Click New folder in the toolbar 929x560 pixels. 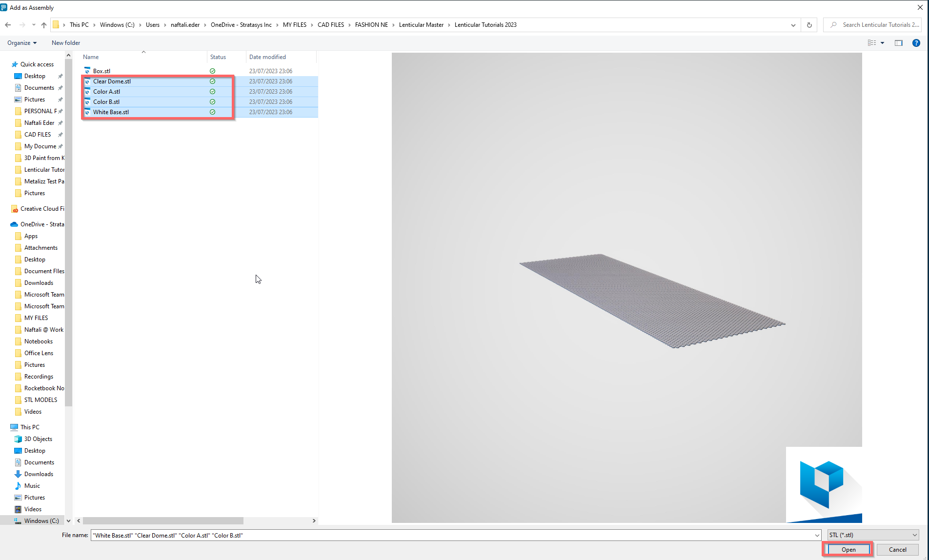[x=66, y=43]
